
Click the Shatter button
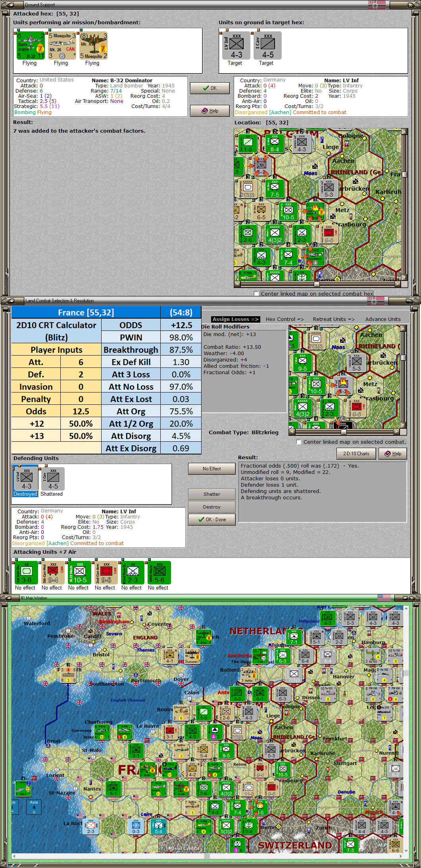click(x=211, y=494)
